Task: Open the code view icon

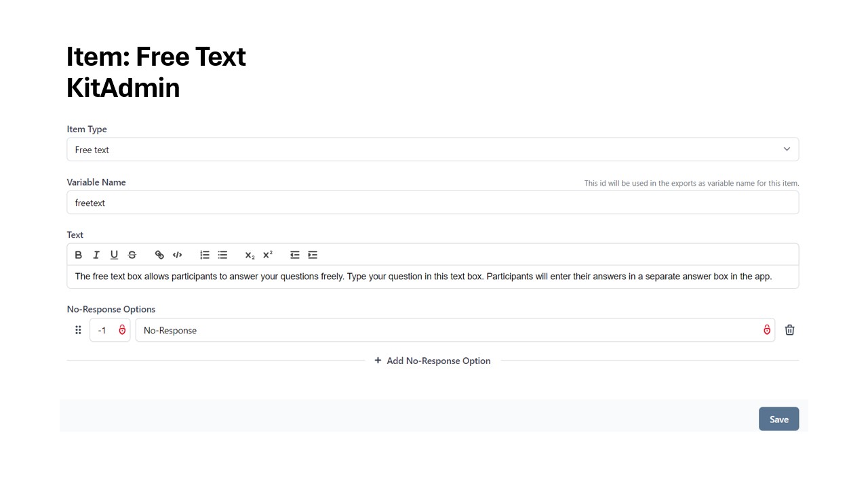Action: click(178, 255)
